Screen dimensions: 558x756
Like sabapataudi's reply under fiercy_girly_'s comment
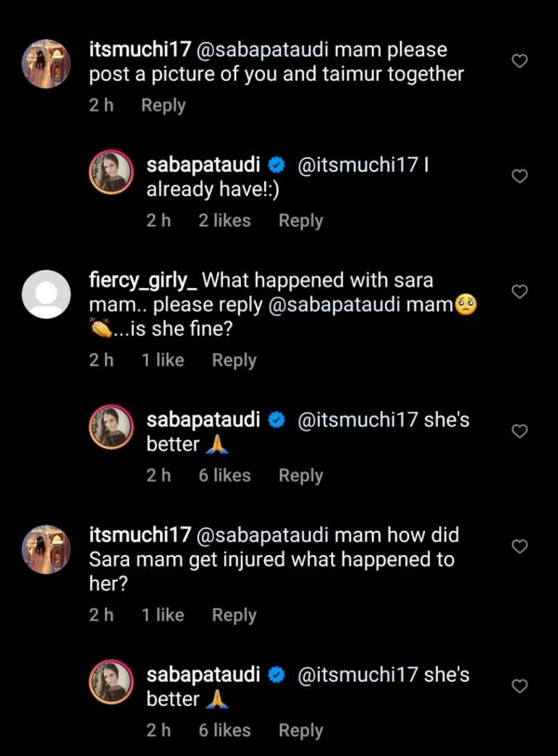coord(520,431)
